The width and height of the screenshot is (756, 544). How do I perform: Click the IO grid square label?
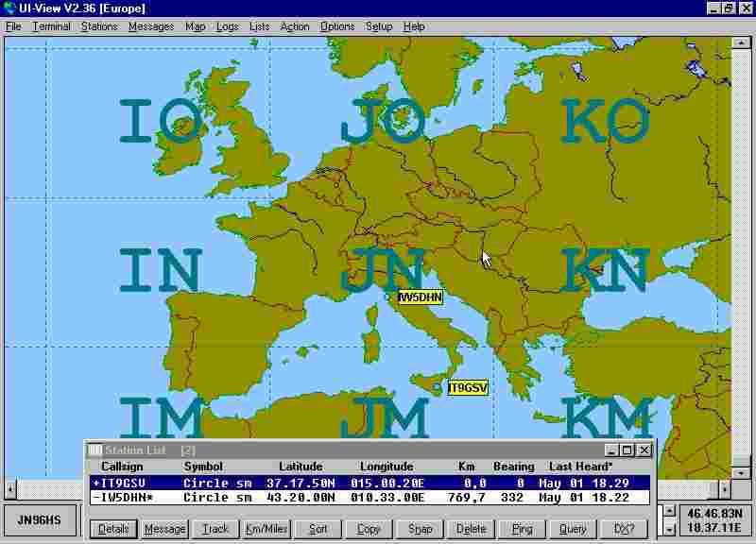(x=161, y=121)
